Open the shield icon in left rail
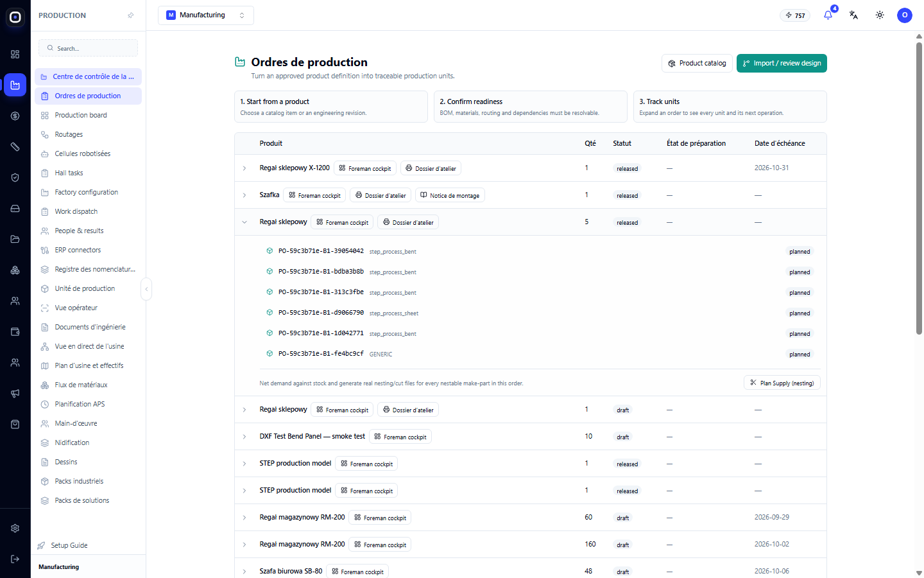 click(15, 178)
